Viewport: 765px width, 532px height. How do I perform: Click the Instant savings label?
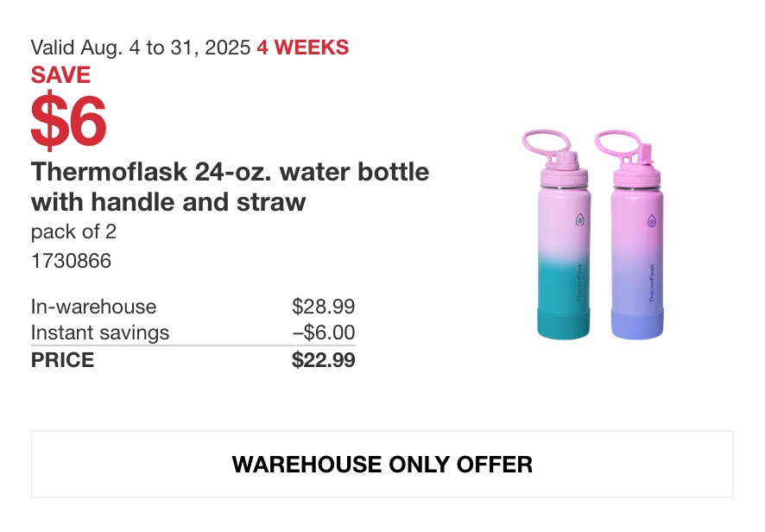100,332
